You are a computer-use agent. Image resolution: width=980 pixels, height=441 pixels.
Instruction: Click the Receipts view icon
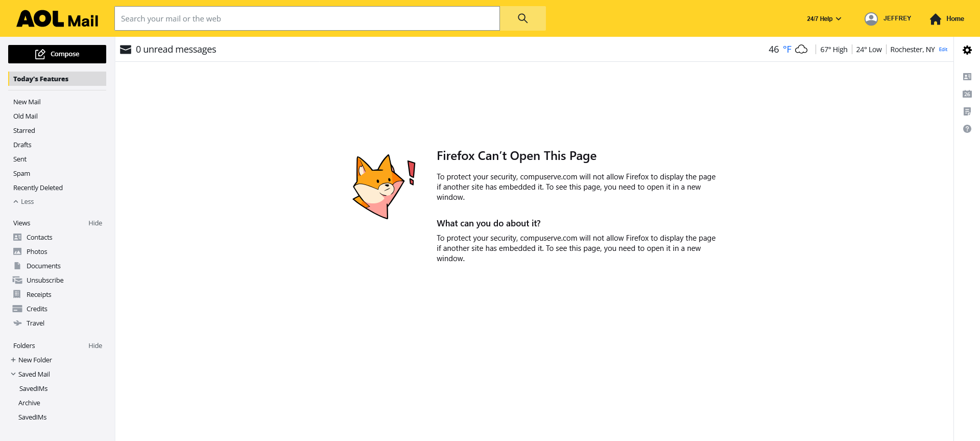(17, 294)
